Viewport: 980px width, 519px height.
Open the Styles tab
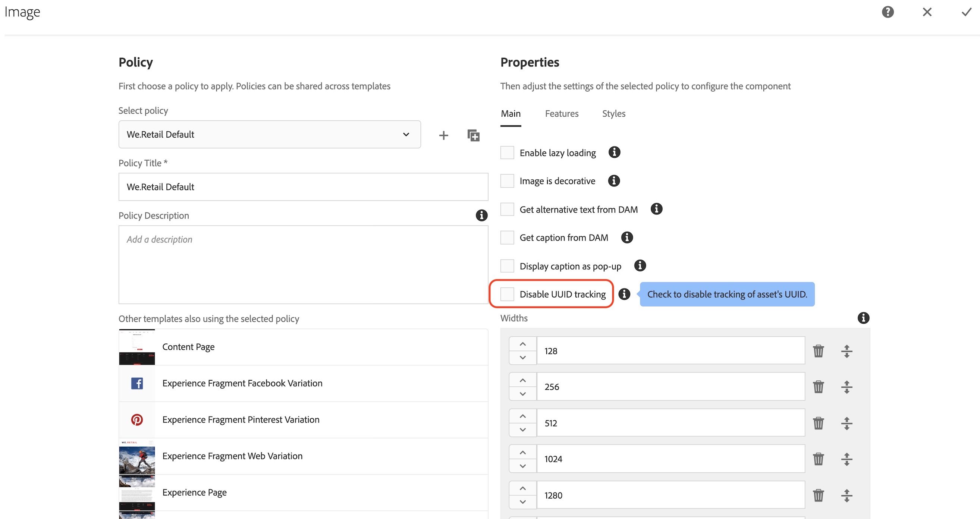click(x=613, y=113)
